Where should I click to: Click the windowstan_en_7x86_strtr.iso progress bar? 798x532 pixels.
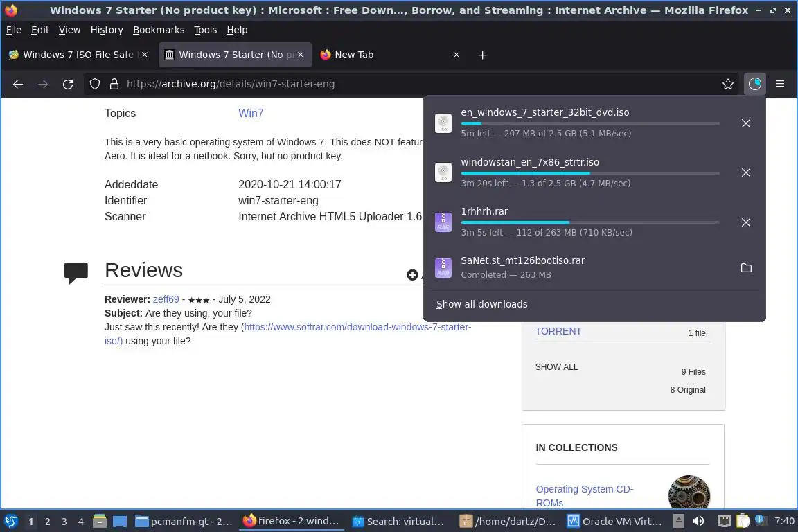590,173
